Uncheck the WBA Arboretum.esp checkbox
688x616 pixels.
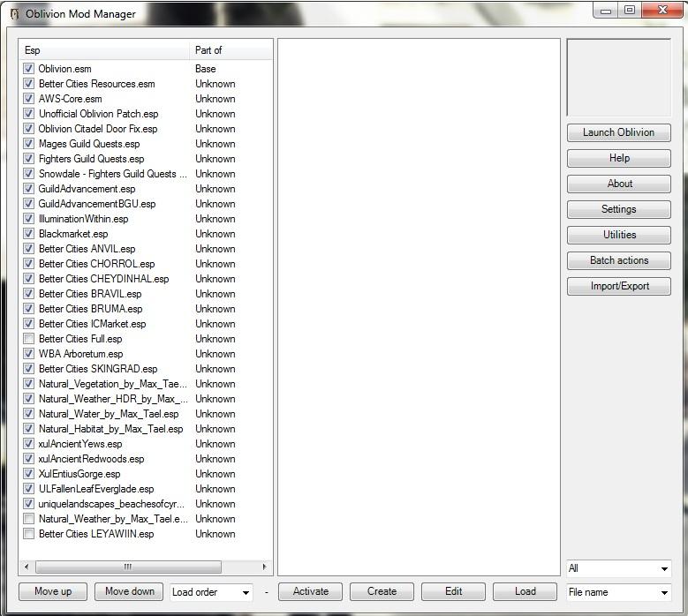point(28,353)
